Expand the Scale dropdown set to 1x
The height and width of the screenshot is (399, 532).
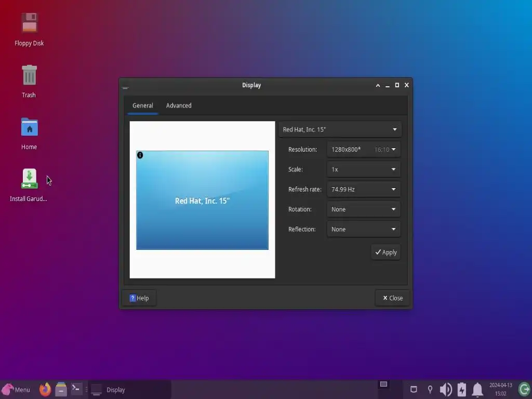click(364, 169)
